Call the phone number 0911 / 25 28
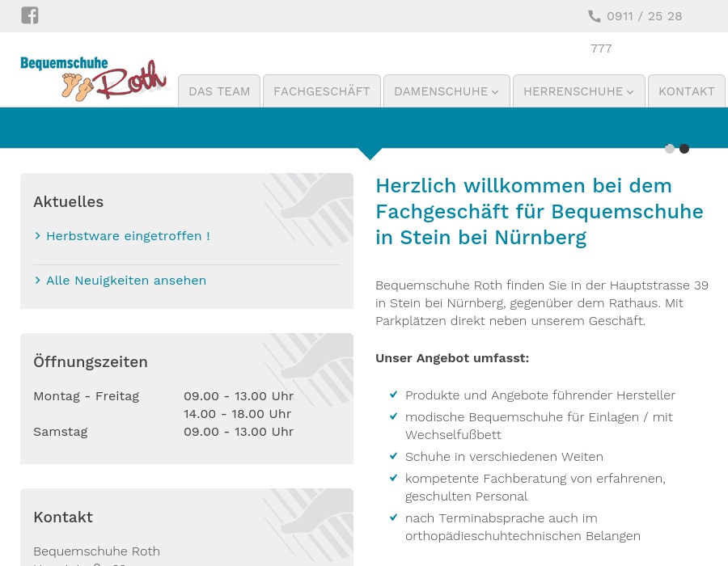This screenshot has height=566, width=728. tap(644, 16)
